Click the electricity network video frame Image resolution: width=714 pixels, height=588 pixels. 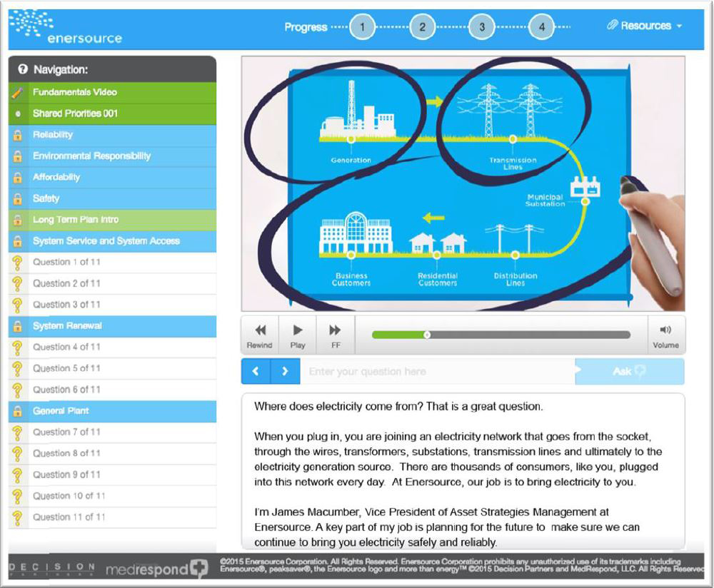click(x=463, y=184)
